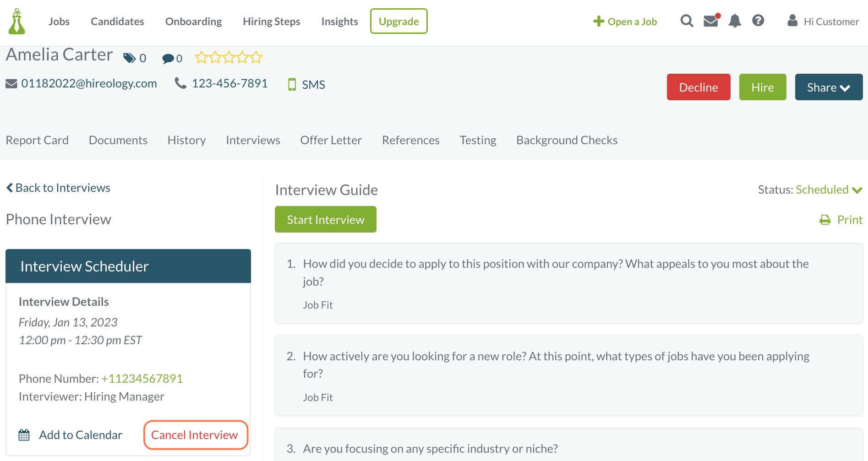Open the Status Scheduled dropdown

[829, 190]
